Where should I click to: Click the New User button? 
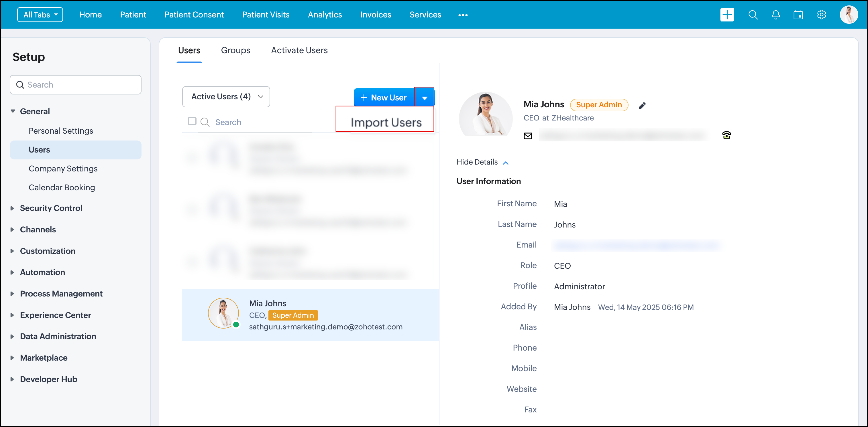[x=384, y=98]
